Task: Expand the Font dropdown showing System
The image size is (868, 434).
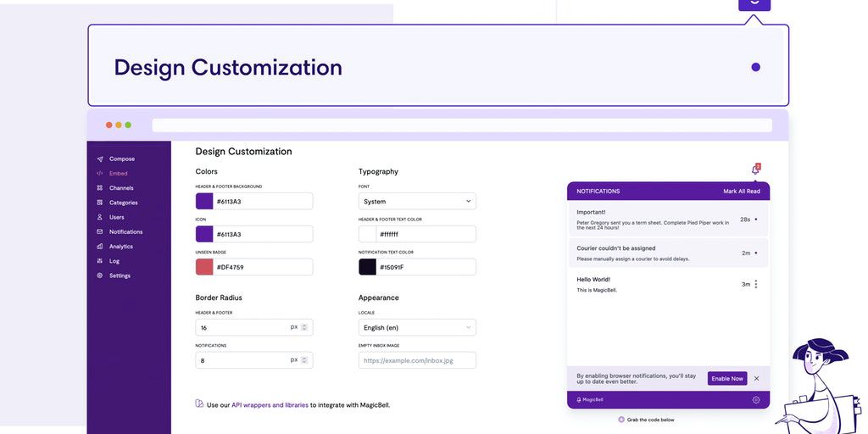Action: point(417,202)
